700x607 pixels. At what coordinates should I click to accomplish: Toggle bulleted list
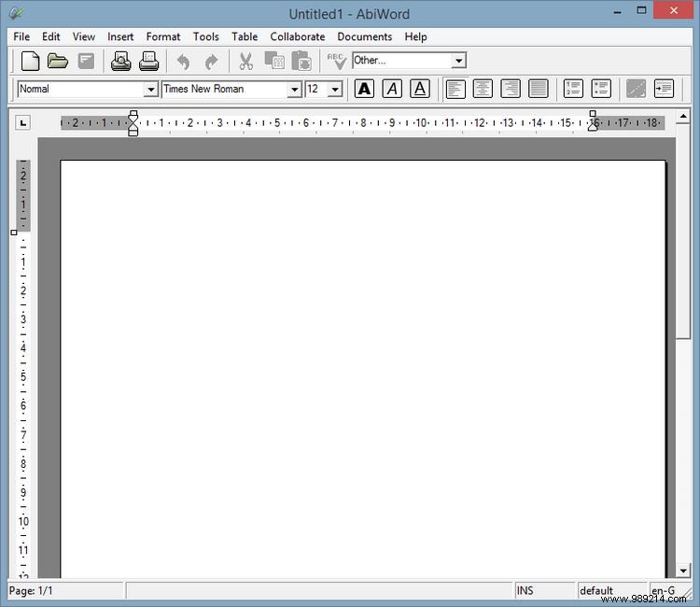tap(601, 89)
